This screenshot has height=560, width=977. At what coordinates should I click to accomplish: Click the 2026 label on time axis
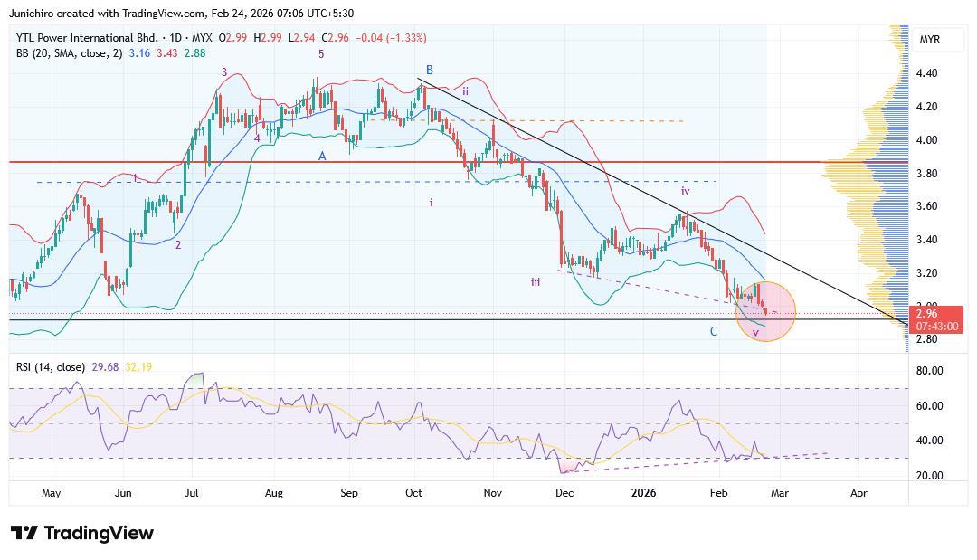[x=644, y=493]
